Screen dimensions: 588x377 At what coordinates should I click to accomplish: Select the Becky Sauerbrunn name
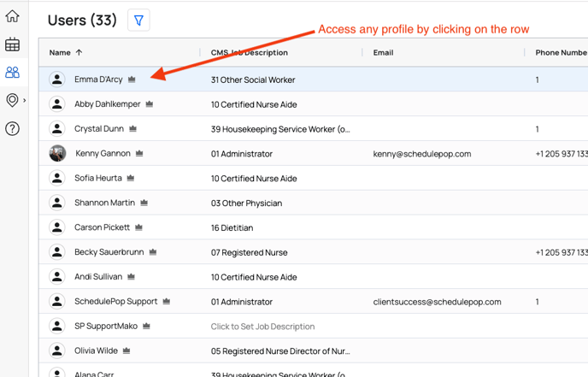click(109, 252)
